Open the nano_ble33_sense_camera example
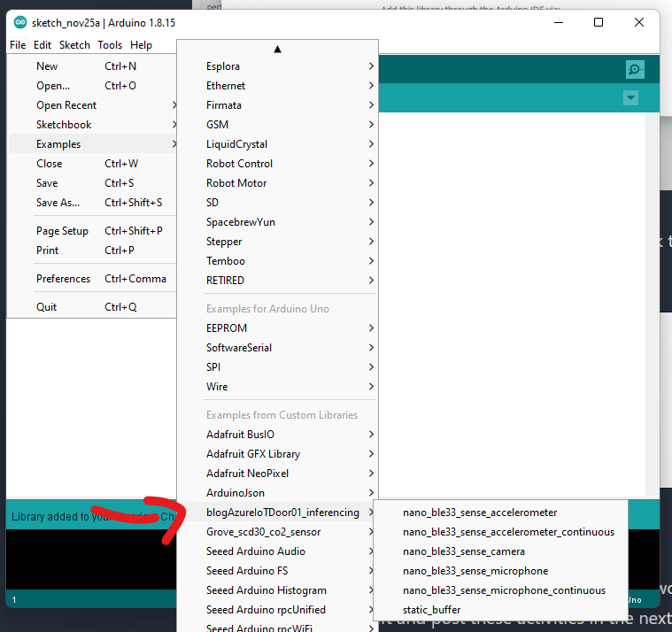The width and height of the screenshot is (672, 632). 500,551
